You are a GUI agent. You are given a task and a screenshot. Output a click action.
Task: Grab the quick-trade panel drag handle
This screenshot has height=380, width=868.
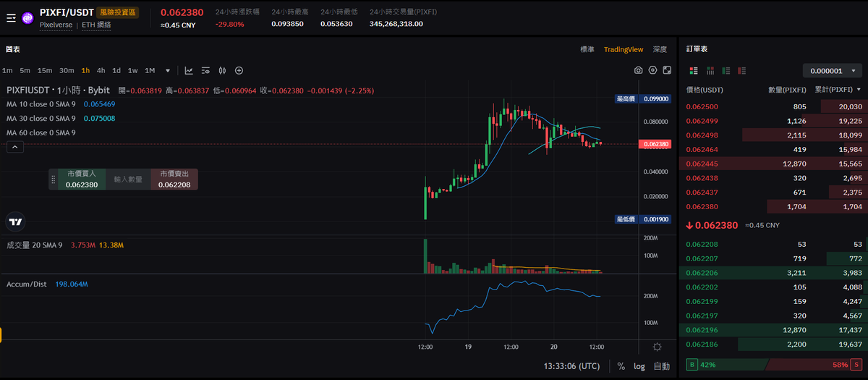(53, 180)
